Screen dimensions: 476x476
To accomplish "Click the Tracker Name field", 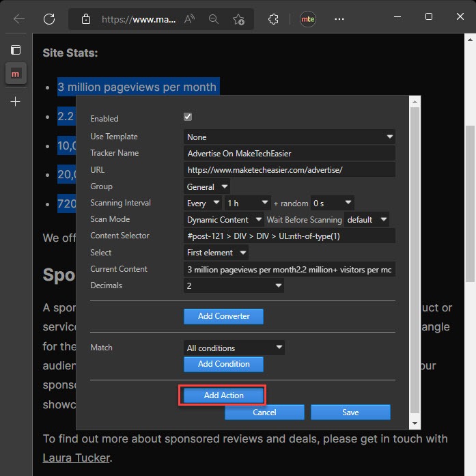I will click(290, 153).
